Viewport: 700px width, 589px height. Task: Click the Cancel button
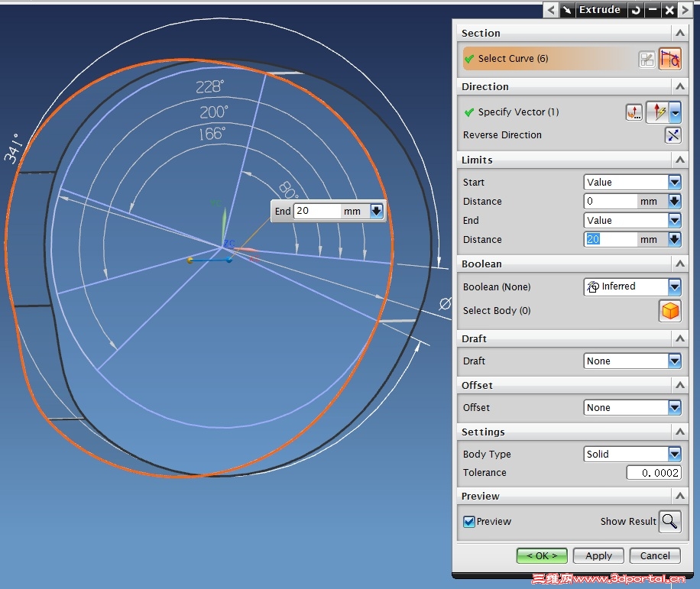point(655,556)
